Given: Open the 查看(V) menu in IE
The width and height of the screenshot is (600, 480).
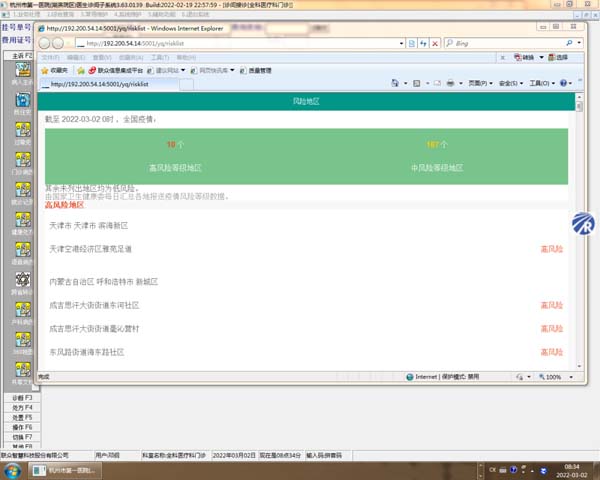Looking at the screenshot, I should [102, 58].
